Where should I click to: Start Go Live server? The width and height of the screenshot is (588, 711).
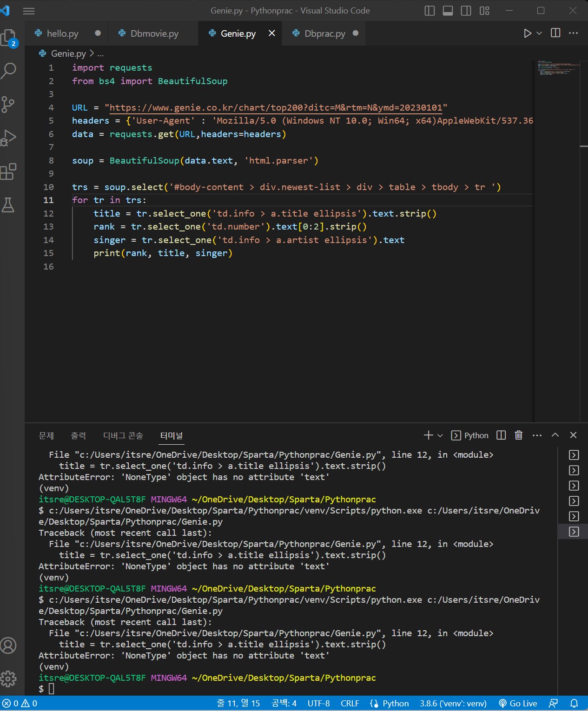(x=517, y=704)
